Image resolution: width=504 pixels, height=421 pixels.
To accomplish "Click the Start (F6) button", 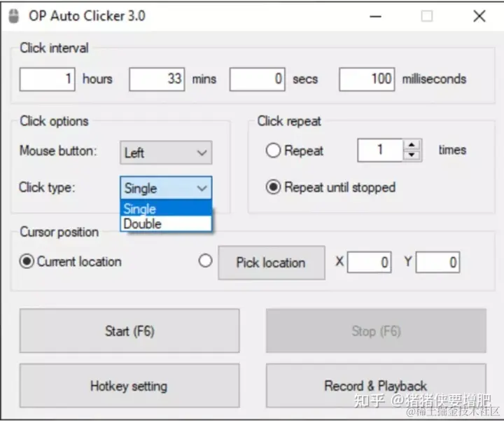I will point(129,331).
